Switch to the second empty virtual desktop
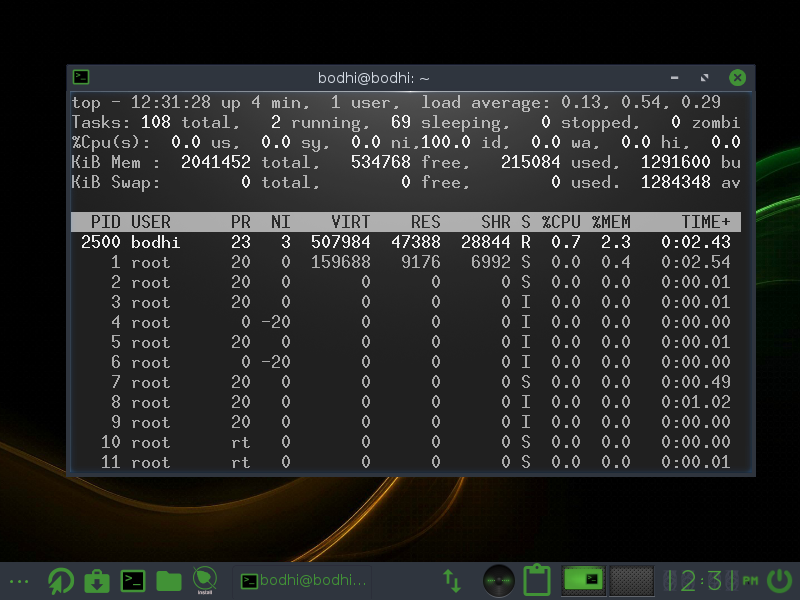Image resolution: width=800 pixels, height=600 pixels. click(632, 580)
